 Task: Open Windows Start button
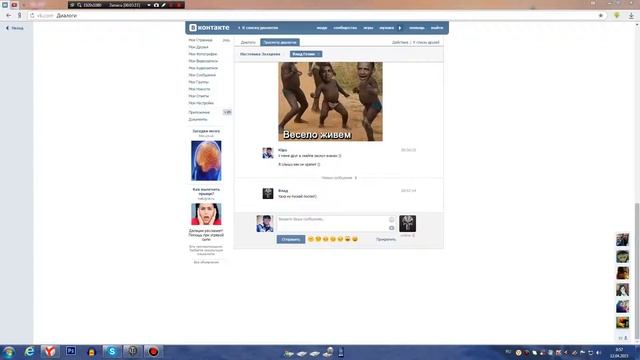[9, 352]
